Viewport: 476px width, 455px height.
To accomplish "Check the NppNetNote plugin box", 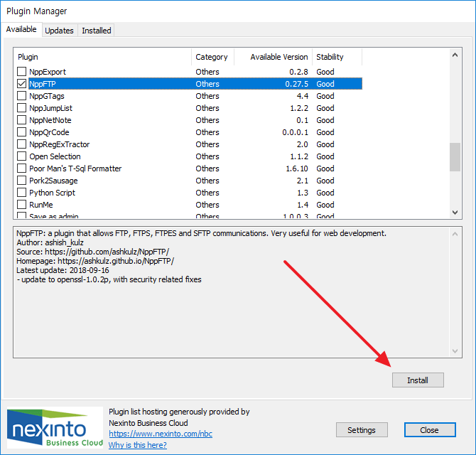I will (x=21, y=120).
